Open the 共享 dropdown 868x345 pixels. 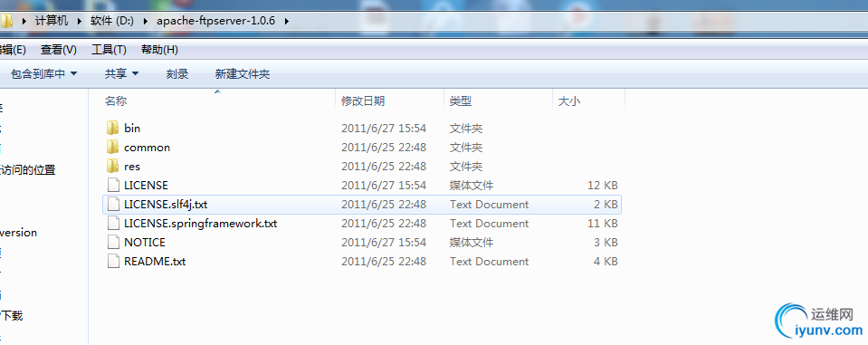tap(121, 73)
